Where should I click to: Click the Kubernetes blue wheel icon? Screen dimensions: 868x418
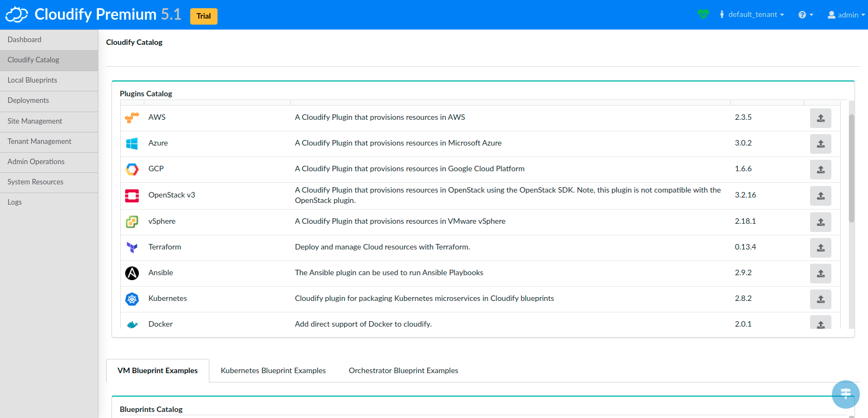[x=132, y=299]
